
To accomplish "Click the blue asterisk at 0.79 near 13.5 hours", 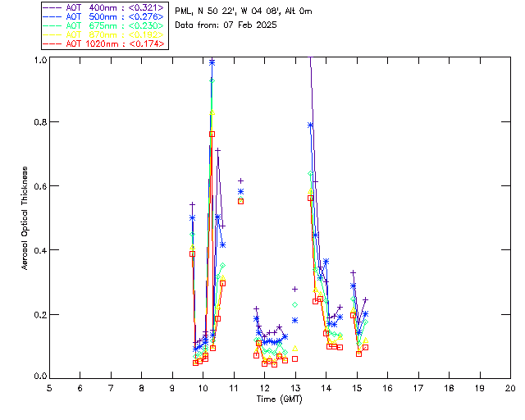I will 310,125.
